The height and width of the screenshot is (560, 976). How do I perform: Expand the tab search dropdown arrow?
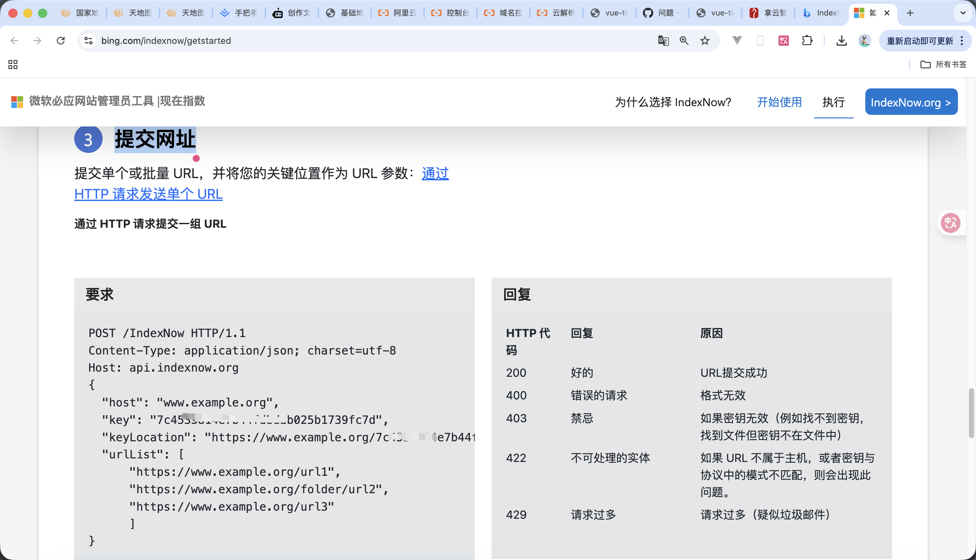click(963, 13)
